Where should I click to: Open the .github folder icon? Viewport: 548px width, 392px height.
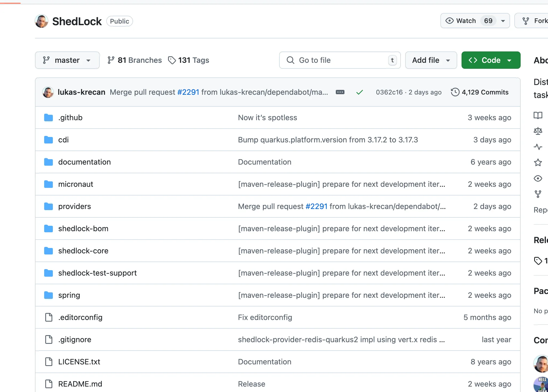[x=49, y=117]
